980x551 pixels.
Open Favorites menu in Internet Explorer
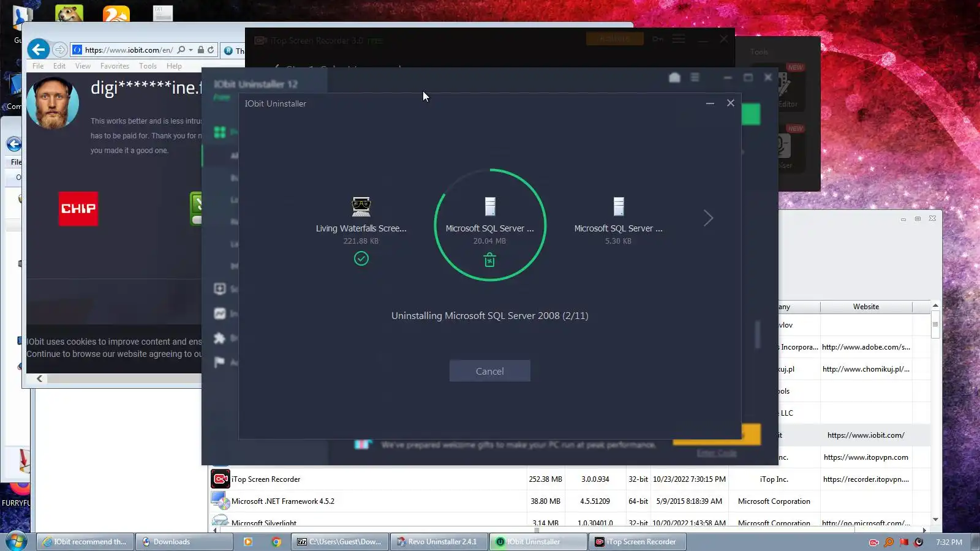(115, 66)
